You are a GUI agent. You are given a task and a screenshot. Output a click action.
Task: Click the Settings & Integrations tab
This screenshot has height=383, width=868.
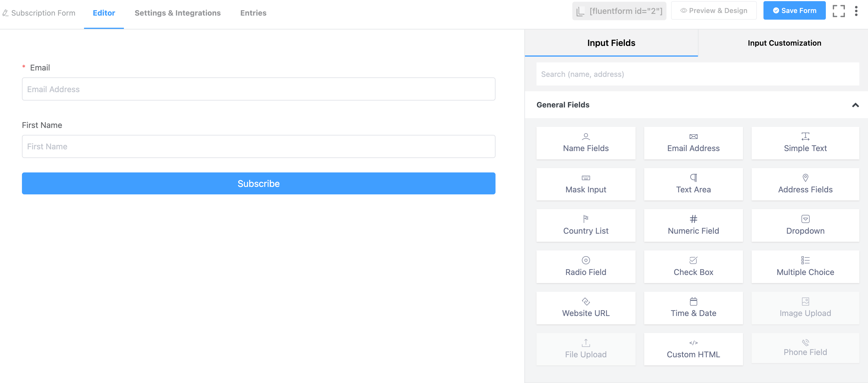(177, 12)
